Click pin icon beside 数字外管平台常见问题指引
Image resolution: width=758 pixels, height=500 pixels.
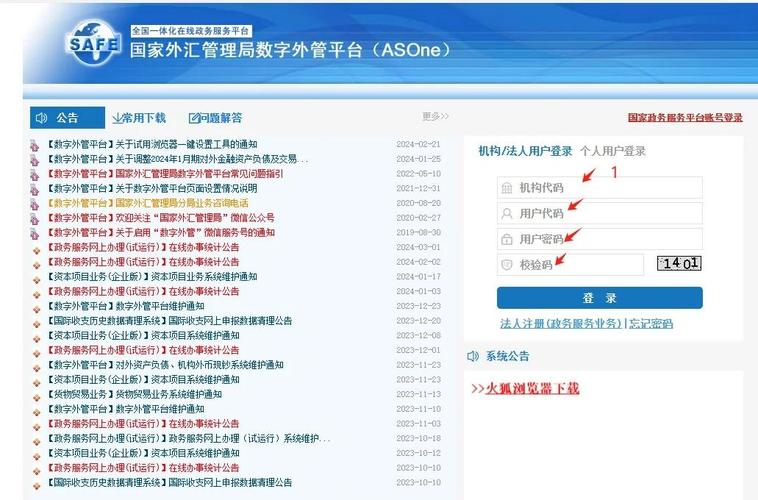[x=34, y=175]
